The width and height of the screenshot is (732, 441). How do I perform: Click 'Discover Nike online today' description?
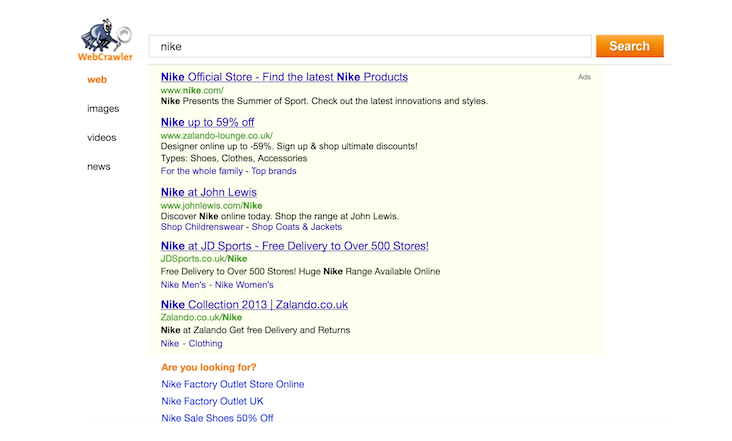280,216
